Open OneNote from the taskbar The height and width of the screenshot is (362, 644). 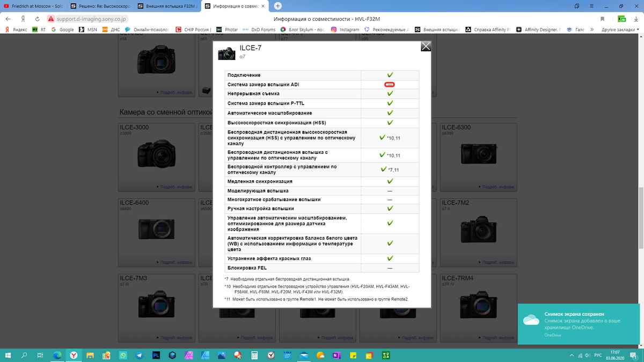click(x=336, y=355)
